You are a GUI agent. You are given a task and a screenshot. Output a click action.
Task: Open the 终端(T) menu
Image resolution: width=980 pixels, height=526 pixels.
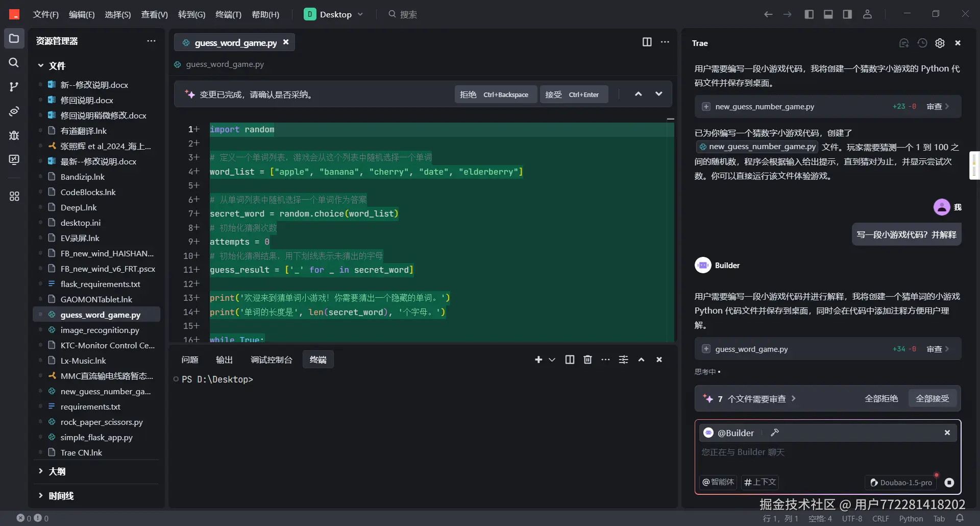click(x=228, y=14)
